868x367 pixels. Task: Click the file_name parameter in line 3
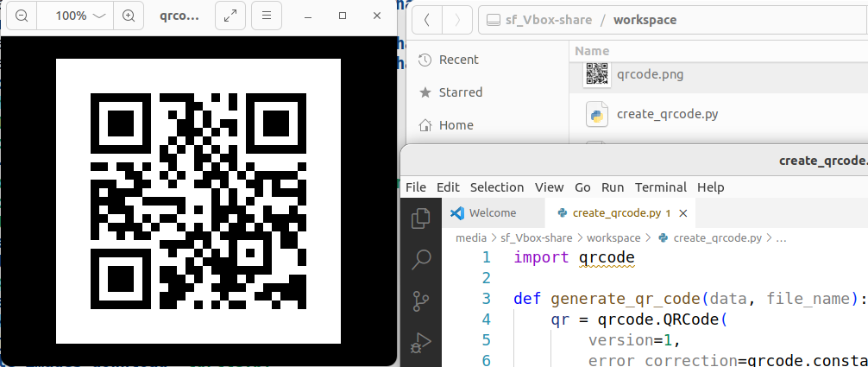point(808,299)
